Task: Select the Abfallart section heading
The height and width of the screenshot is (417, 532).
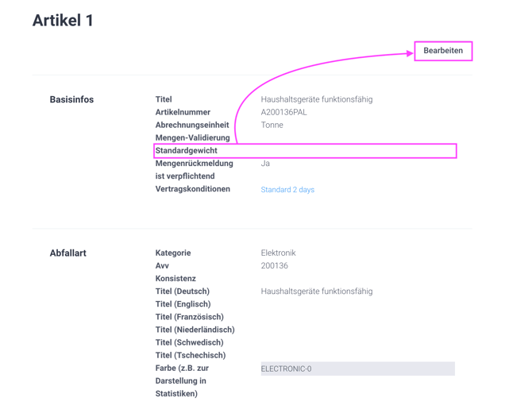Action: coord(67,253)
